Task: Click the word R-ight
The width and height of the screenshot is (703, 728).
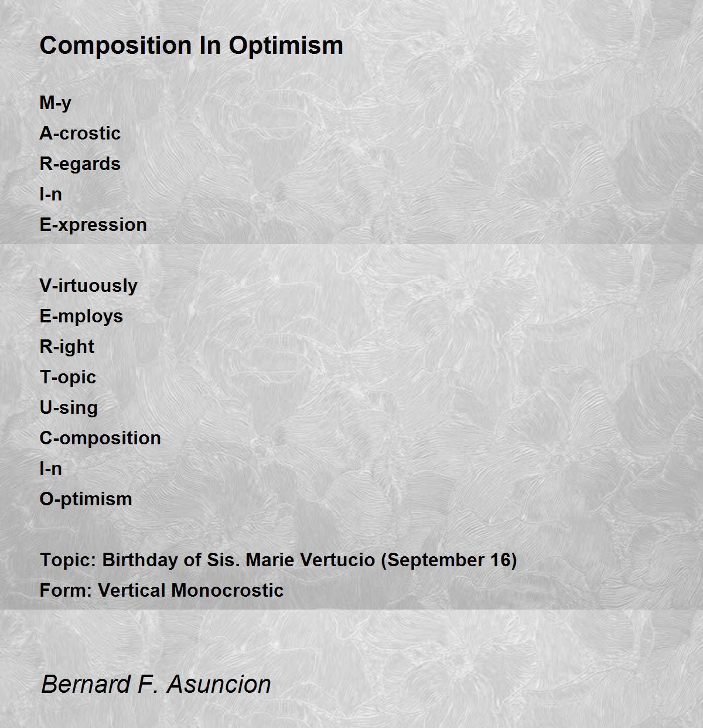Action: (x=67, y=346)
